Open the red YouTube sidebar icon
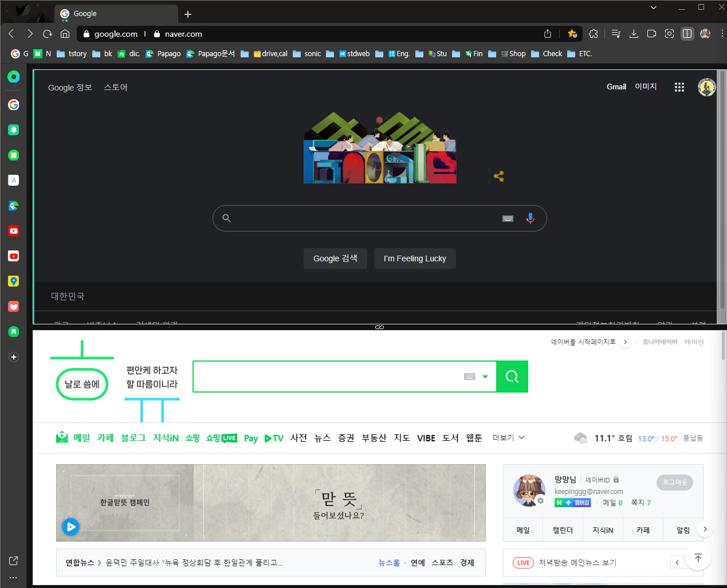 [x=14, y=231]
